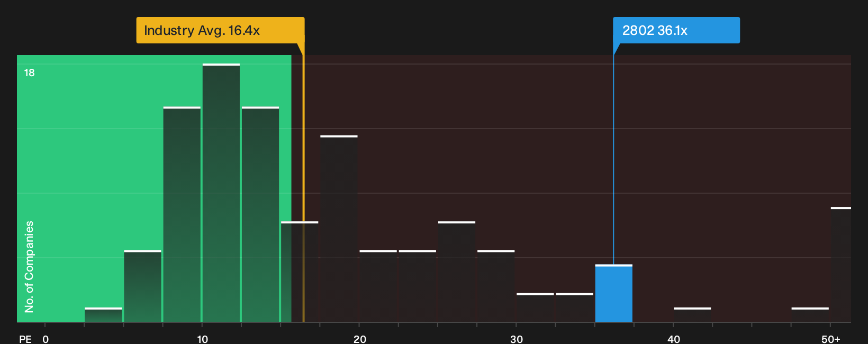Click the tallest bar reaching 18 companies
The image size is (868, 344).
[221, 193]
